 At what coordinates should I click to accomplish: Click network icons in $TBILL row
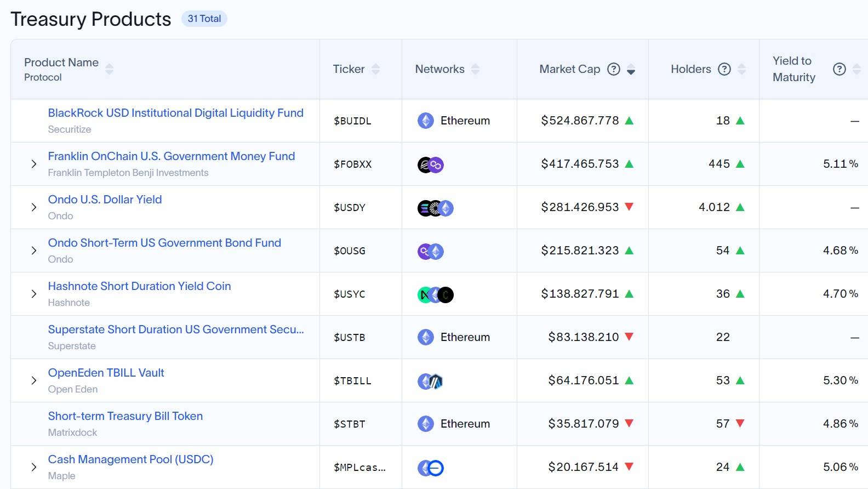pyautogui.click(x=430, y=381)
